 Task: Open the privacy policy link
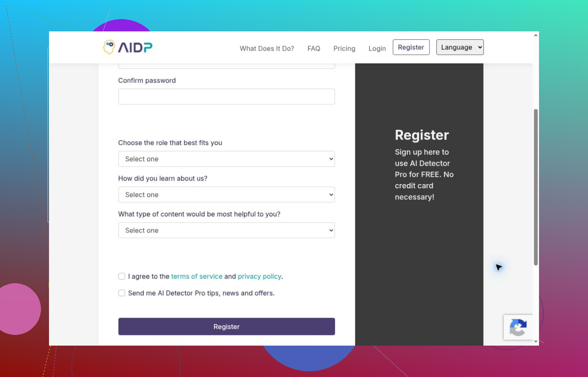pos(260,276)
